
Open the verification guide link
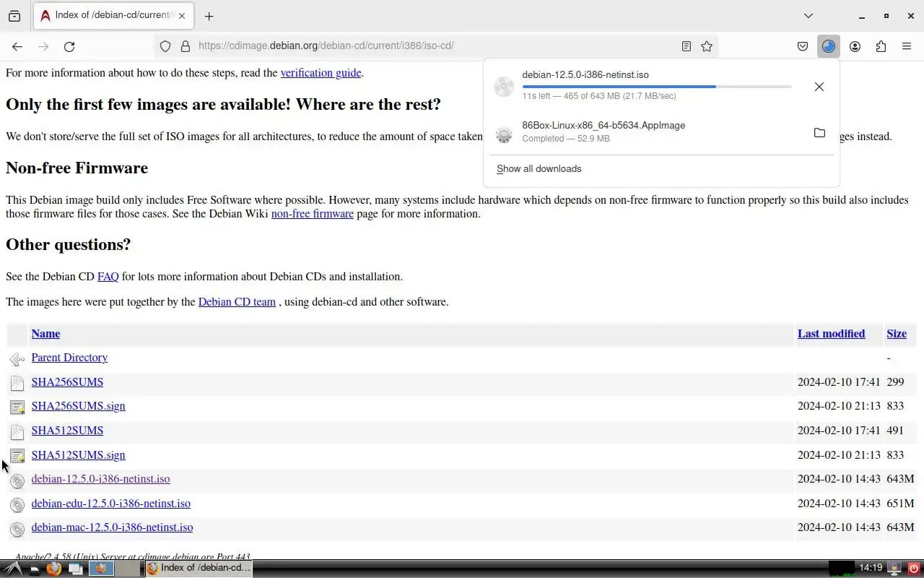click(x=321, y=73)
